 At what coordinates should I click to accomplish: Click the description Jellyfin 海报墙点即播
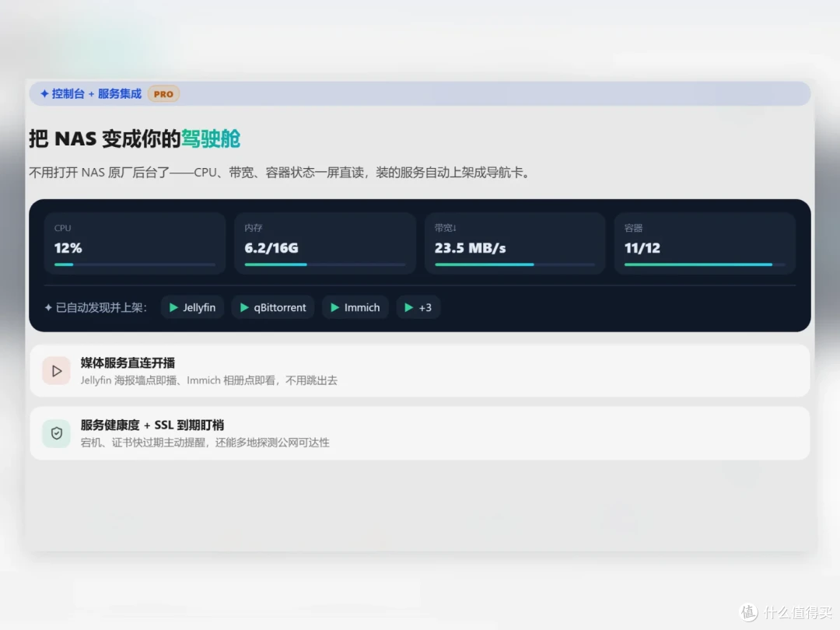pyautogui.click(x=209, y=380)
